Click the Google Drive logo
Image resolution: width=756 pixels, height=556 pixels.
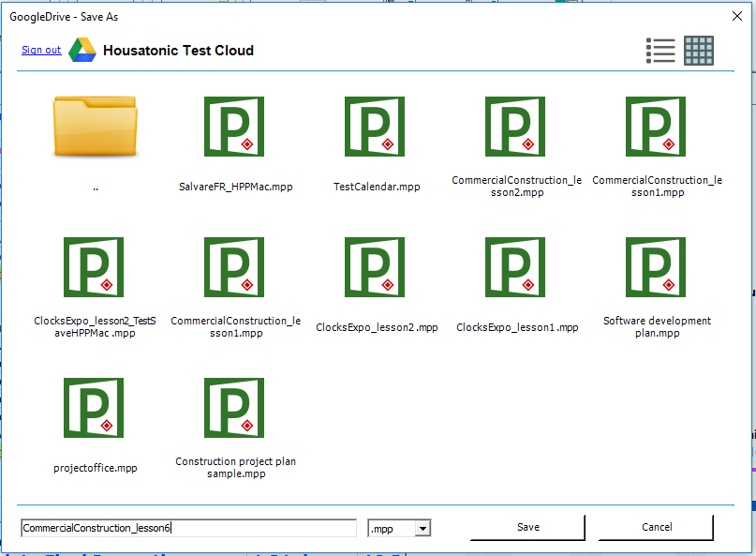click(x=82, y=51)
